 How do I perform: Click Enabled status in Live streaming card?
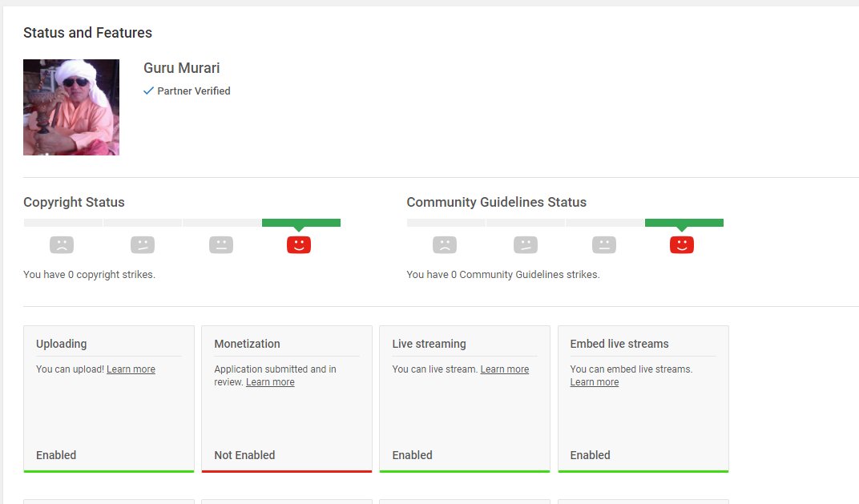click(412, 455)
